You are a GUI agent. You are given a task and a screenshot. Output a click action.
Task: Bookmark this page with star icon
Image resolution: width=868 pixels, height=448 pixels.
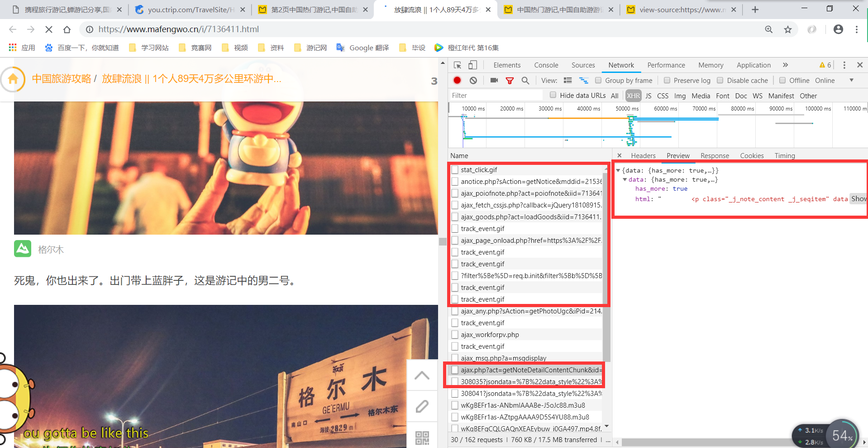coord(788,29)
